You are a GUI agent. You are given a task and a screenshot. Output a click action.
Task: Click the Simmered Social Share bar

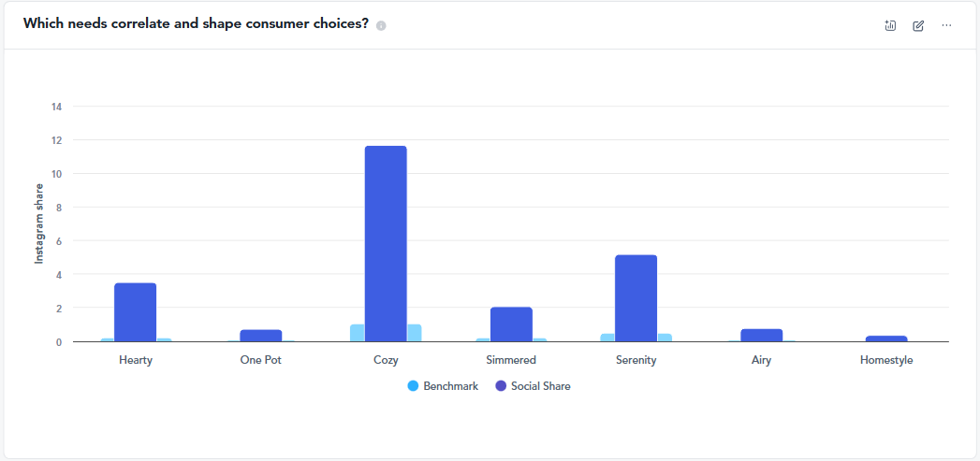pos(511,324)
